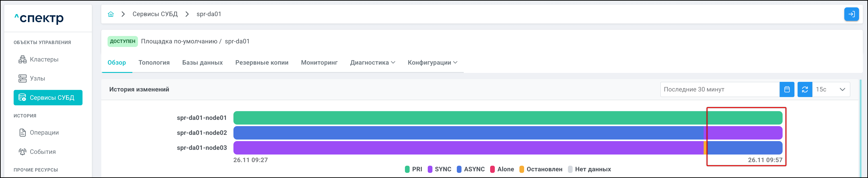Open the calendar date picker
This screenshot has height=178, width=868.
click(x=787, y=89)
